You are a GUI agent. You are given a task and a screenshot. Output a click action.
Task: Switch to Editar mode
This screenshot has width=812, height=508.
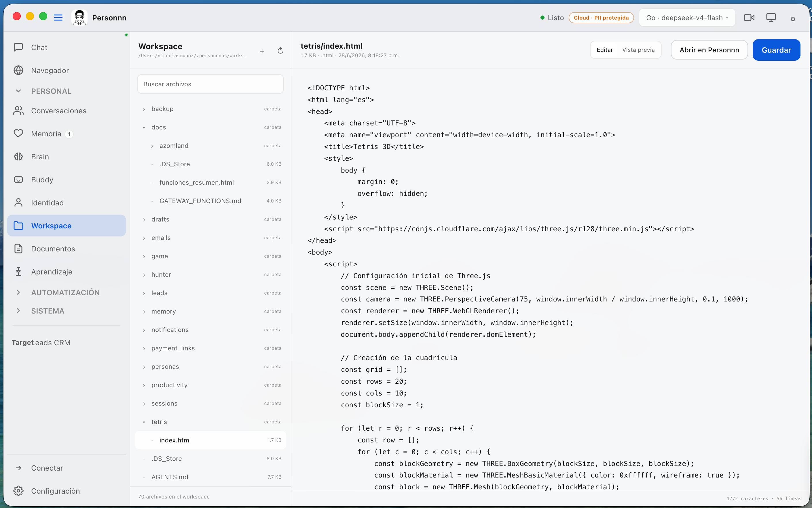pyautogui.click(x=605, y=50)
